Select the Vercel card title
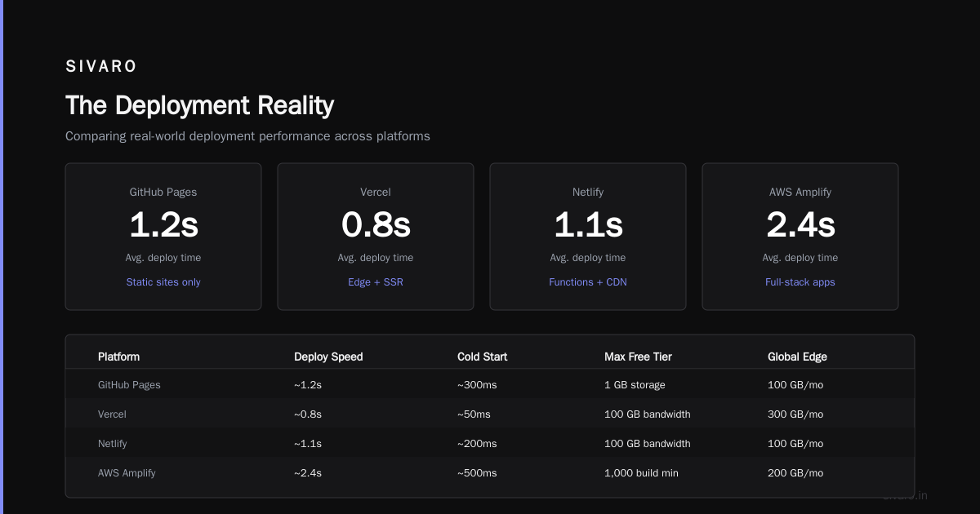 [376, 193]
